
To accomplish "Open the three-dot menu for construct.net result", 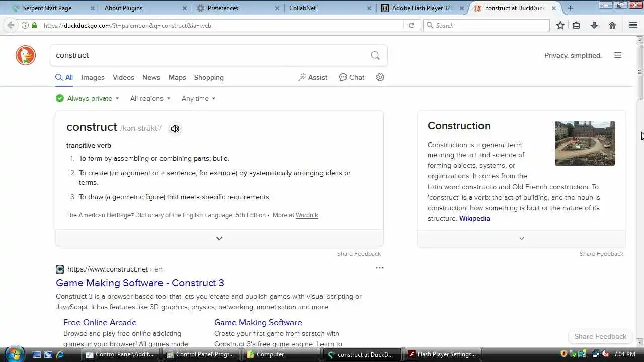I will [x=380, y=268].
